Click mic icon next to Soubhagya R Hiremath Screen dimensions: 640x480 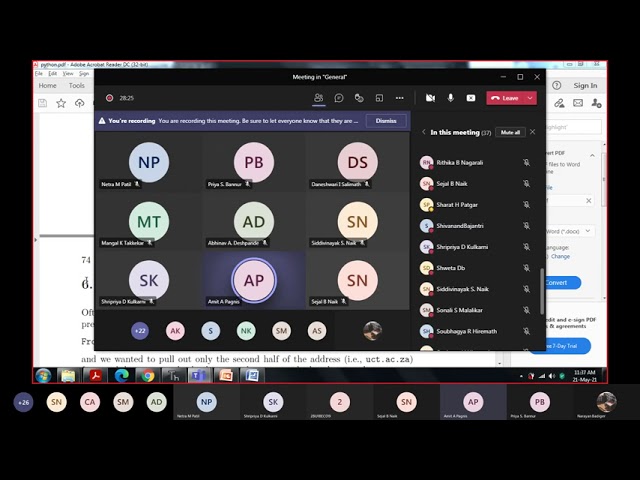coord(527,331)
